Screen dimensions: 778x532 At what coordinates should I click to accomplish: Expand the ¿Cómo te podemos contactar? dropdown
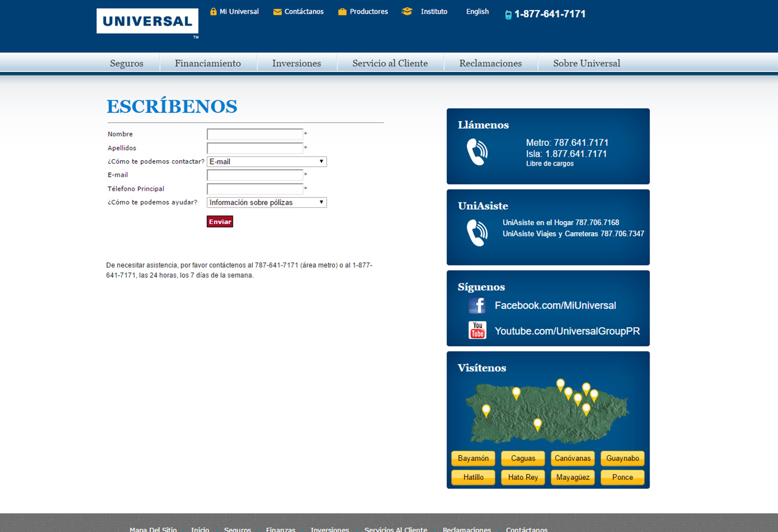[267, 162]
